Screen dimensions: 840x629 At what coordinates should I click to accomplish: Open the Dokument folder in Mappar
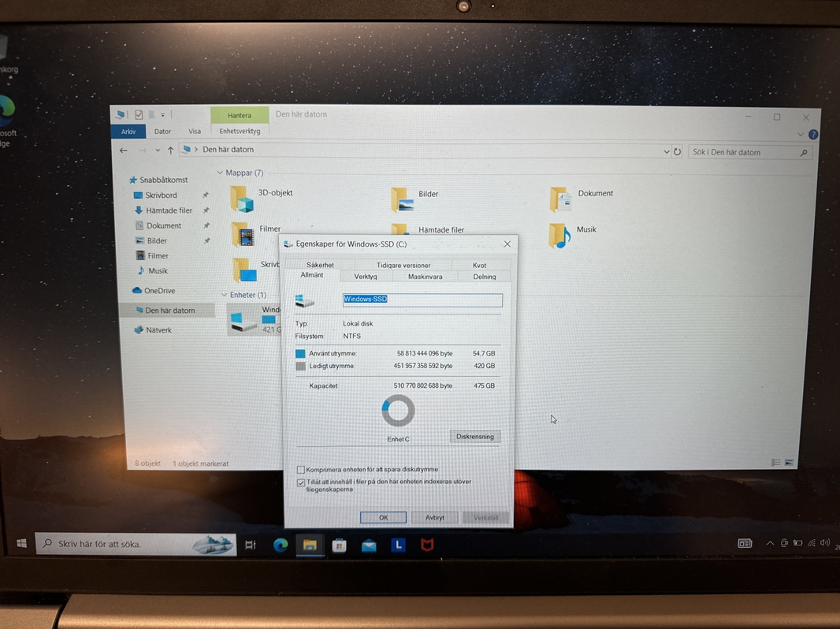tap(561, 199)
